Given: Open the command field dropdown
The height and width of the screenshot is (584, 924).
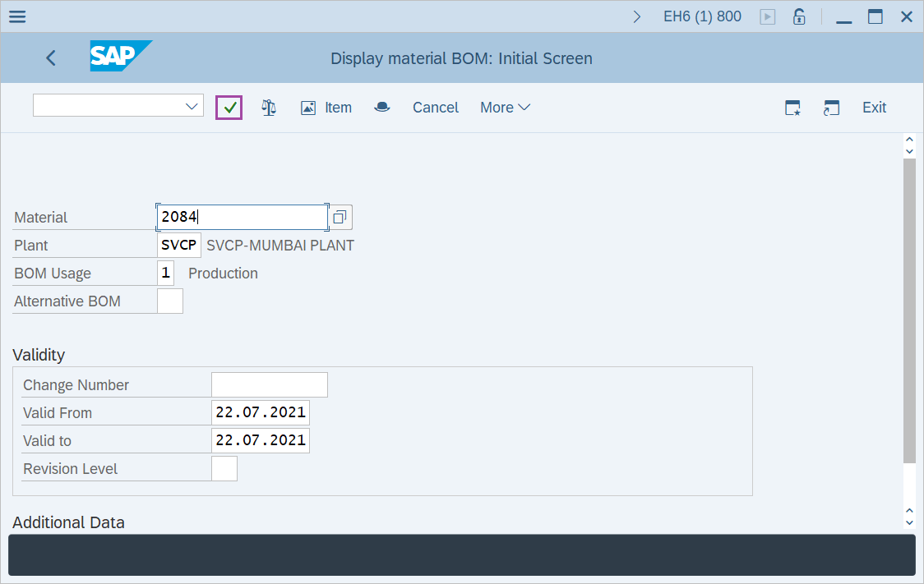Looking at the screenshot, I should pos(192,105).
